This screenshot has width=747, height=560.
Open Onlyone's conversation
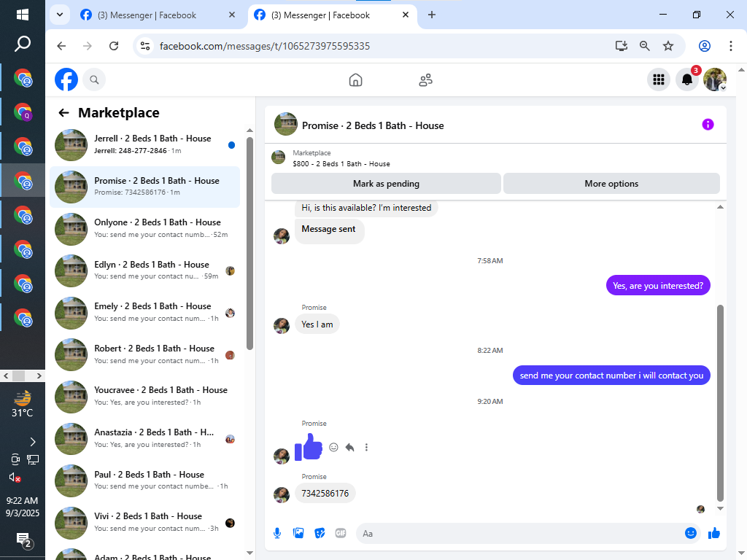pos(145,228)
